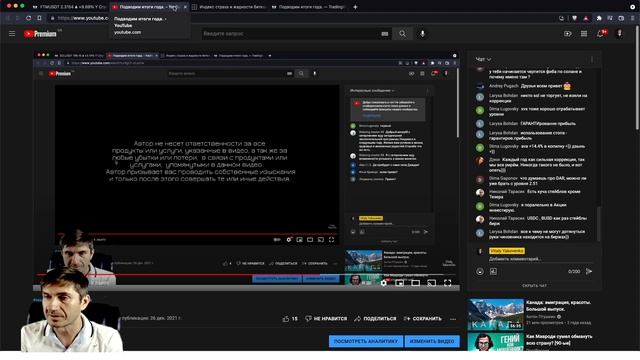Open the Super Chat icon beside emoji
The width and height of the screenshot is (640, 360).
[x=493, y=271]
